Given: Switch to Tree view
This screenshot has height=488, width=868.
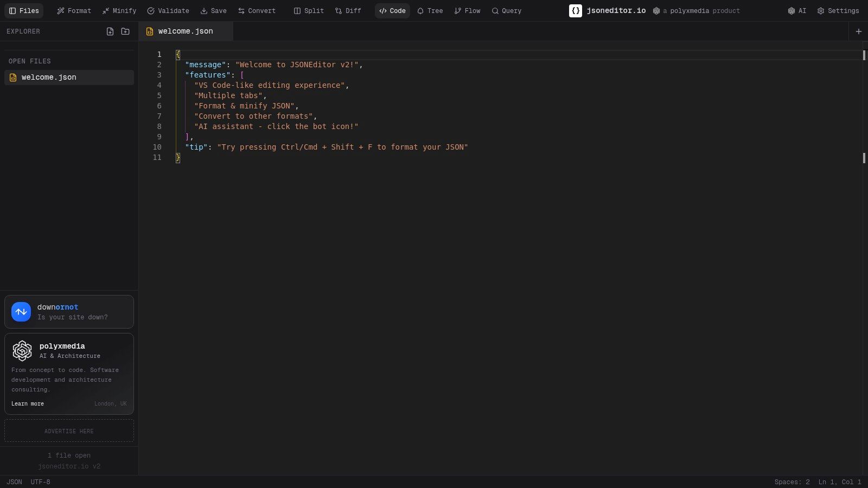Looking at the screenshot, I should click(x=429, y=11).
